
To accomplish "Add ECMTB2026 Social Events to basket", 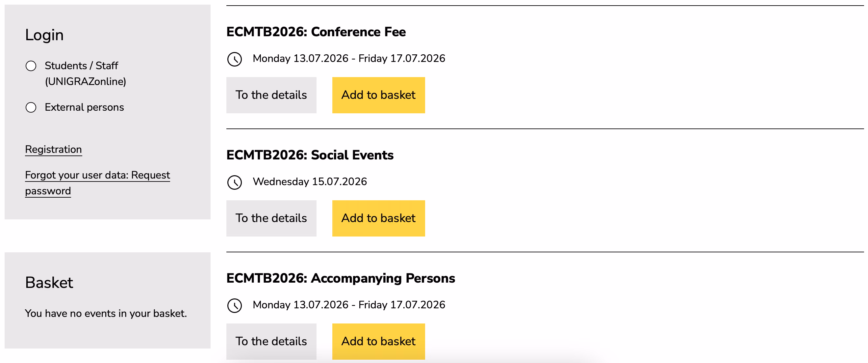I will [378, 218].
